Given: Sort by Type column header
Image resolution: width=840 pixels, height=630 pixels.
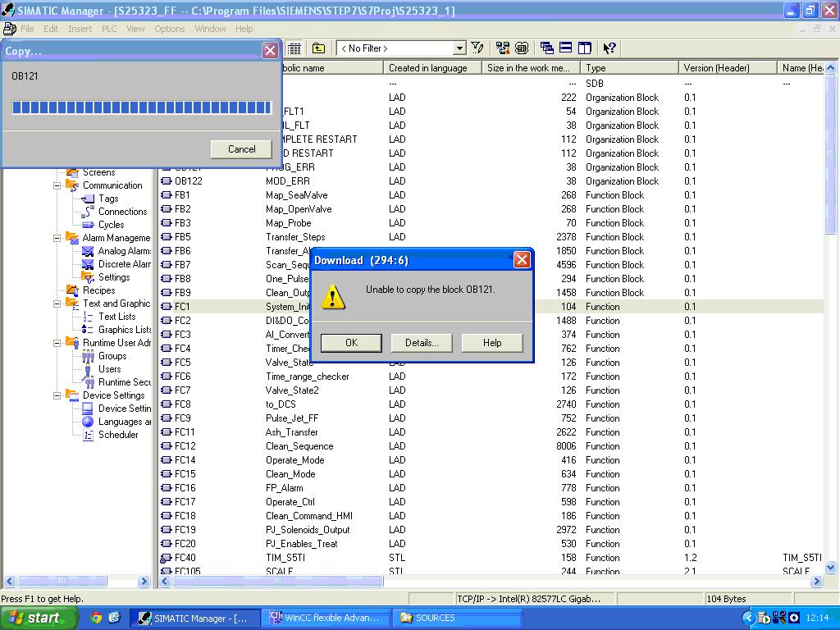Looking at the screenshot, I should 629,68.
